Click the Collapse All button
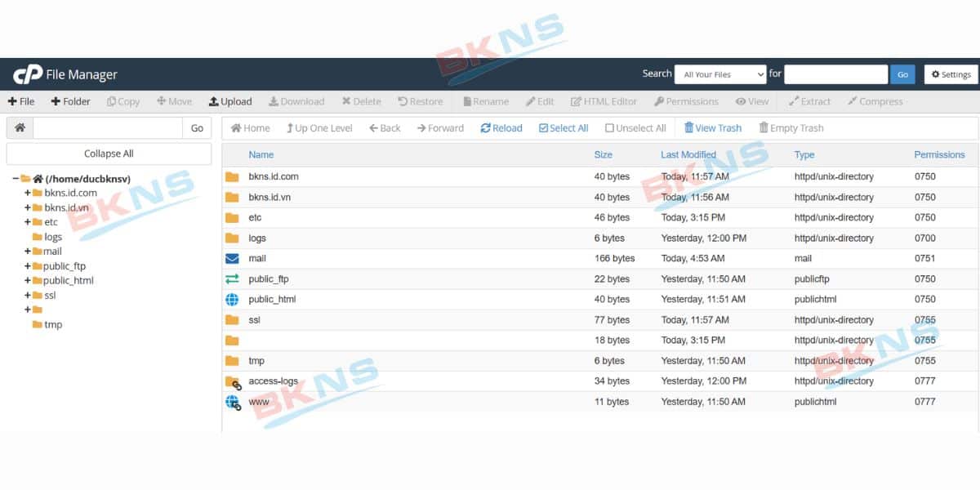Viewport: 980px width, 490px height. click(109, 154)
